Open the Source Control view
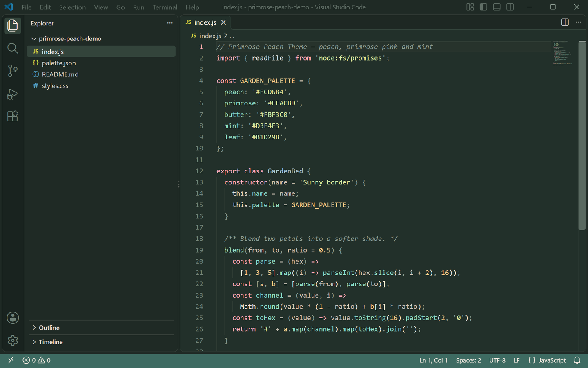This screenshot has width=588, height=368. click(13, 71)
